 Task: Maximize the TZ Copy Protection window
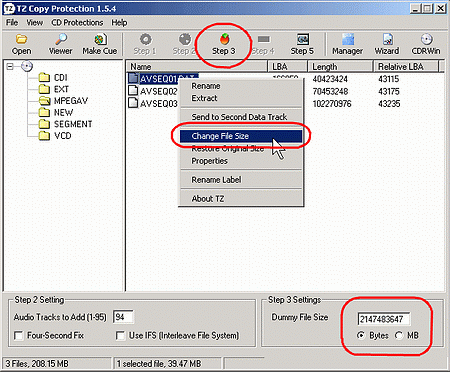[x=427, y=9]
